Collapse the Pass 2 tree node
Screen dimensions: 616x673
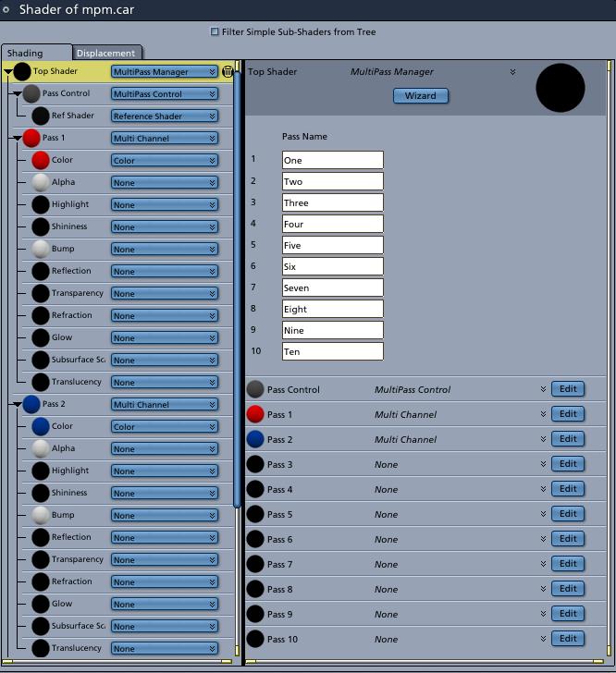(18, 404)
